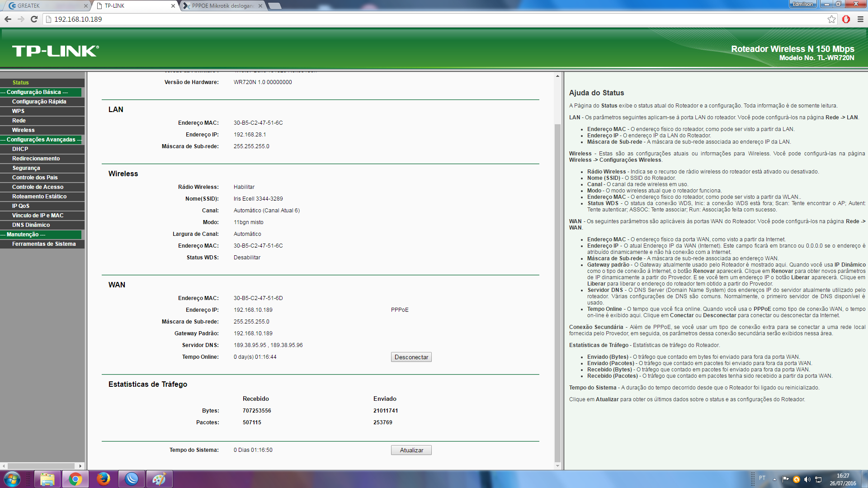Click the Opera extension icon

click(x=846, y=19)
